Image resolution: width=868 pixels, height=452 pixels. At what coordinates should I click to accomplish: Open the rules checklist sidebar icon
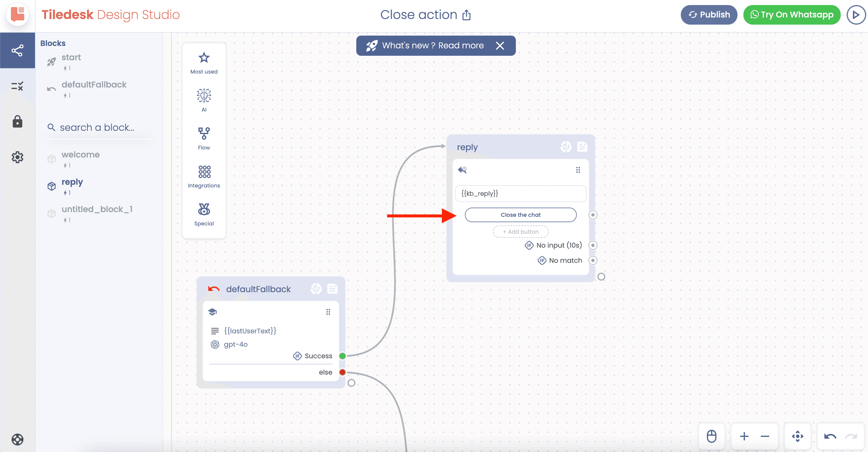18,86
